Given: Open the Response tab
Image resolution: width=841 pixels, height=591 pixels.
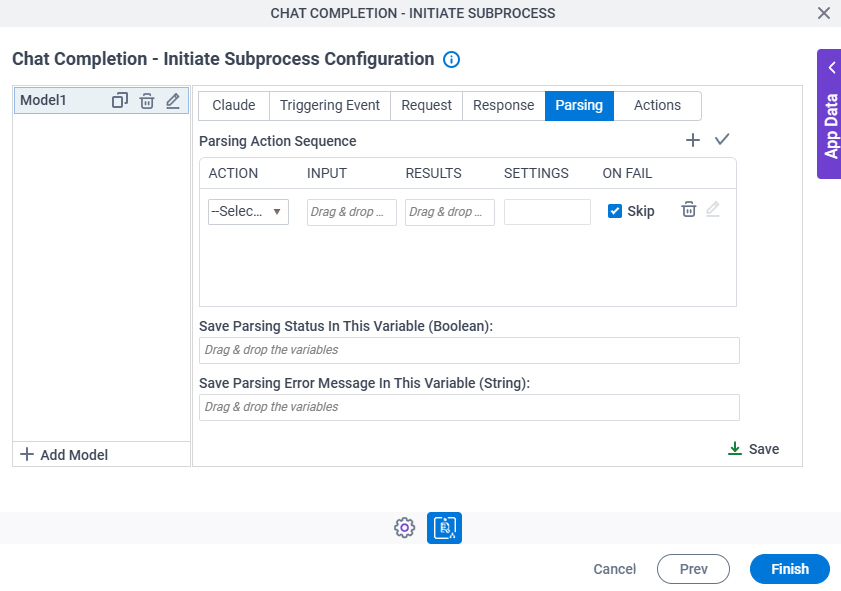Looking at the screenshot, I should click(504, 106).
